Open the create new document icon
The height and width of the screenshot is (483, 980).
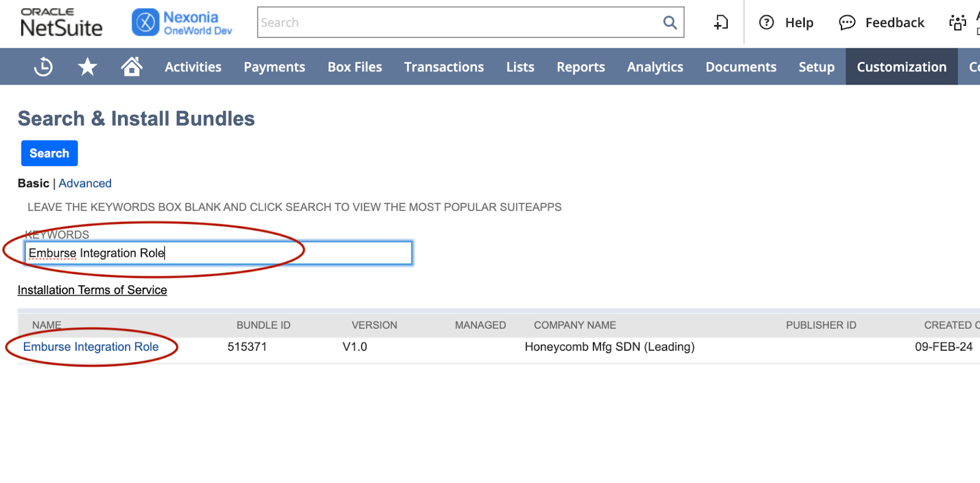coord(721,23)
